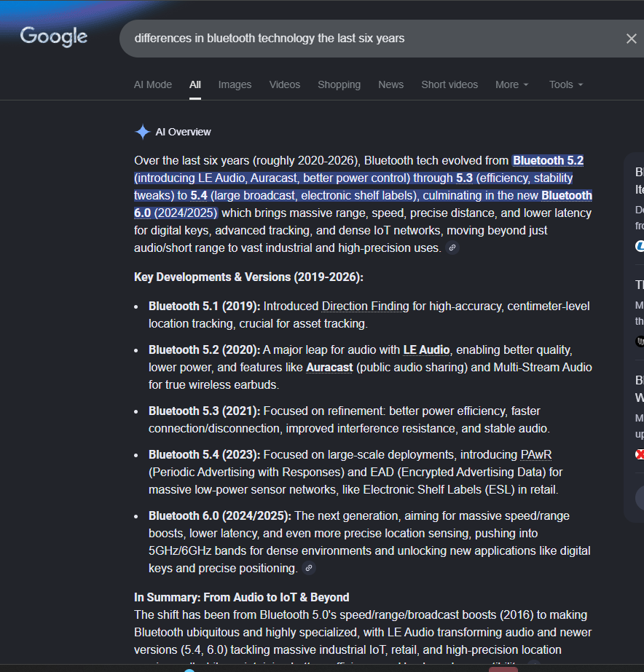Open the AI Mode tab

pyautogui.click(x=153, y=84)
